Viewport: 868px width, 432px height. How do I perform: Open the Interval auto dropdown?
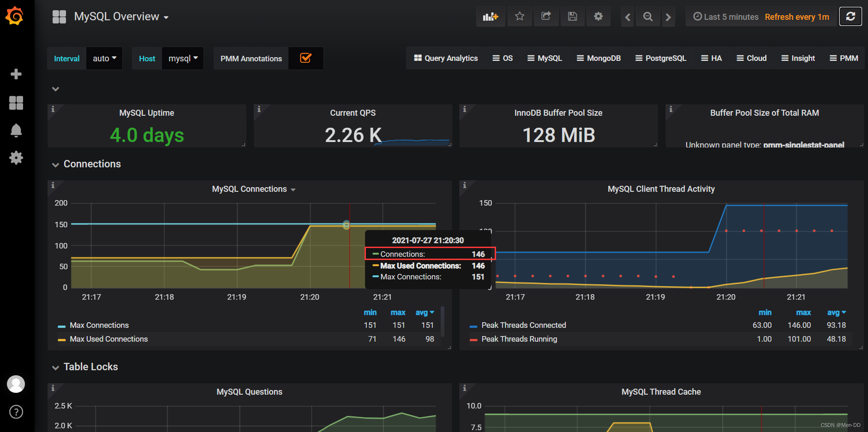pyautogui.click(x=104, y=58)
